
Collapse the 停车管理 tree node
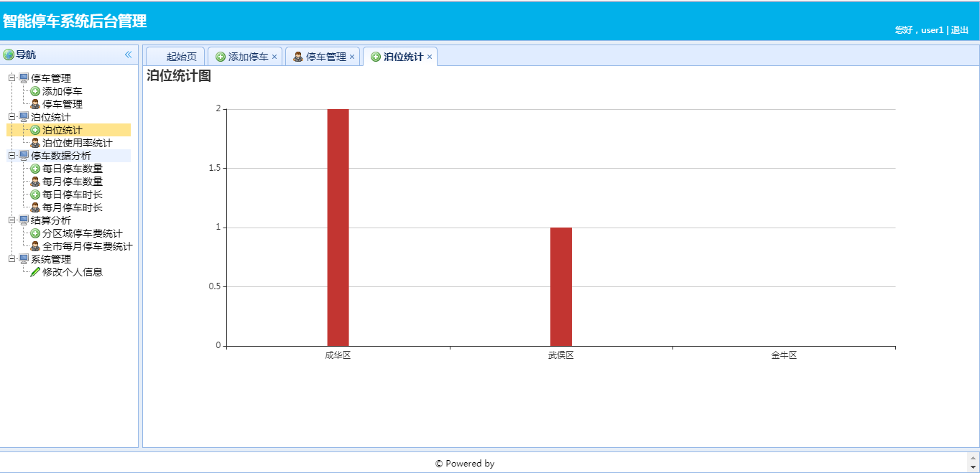click(11, 78)
